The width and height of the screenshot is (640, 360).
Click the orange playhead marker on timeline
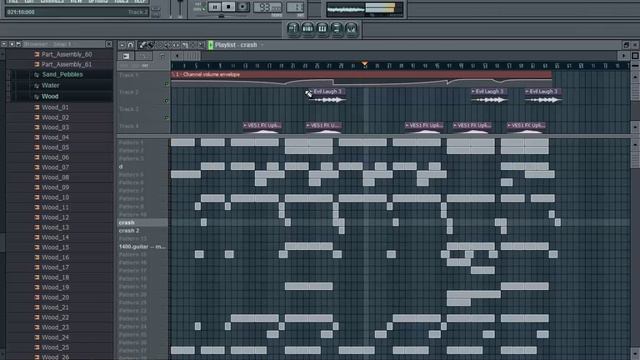(x=364, y=64)
